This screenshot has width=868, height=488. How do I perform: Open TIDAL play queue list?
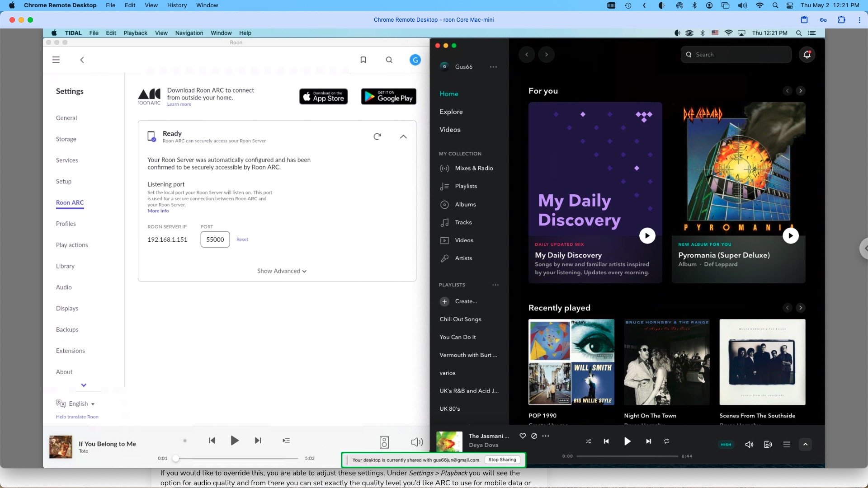click(x=787, y=445)
